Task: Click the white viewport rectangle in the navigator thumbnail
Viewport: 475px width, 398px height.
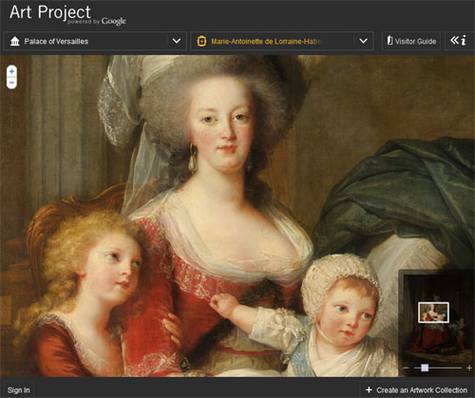Action: (433, 313)
